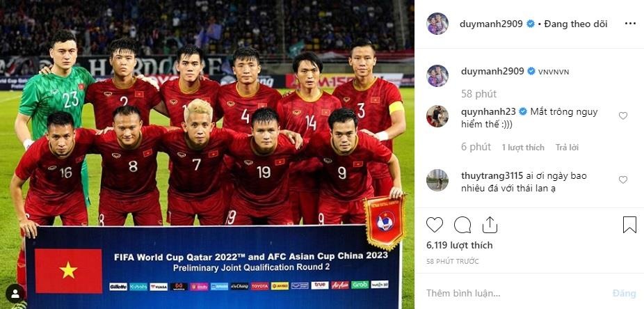Open the three-dot more options menu
The height and width of the screenshot is (309, 644).
630,24
